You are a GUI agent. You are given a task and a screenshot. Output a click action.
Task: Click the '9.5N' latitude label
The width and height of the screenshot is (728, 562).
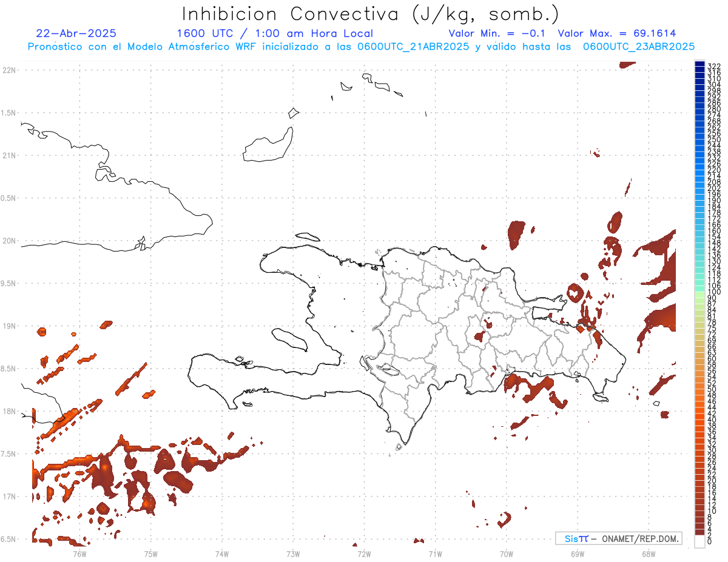[9, 284]
